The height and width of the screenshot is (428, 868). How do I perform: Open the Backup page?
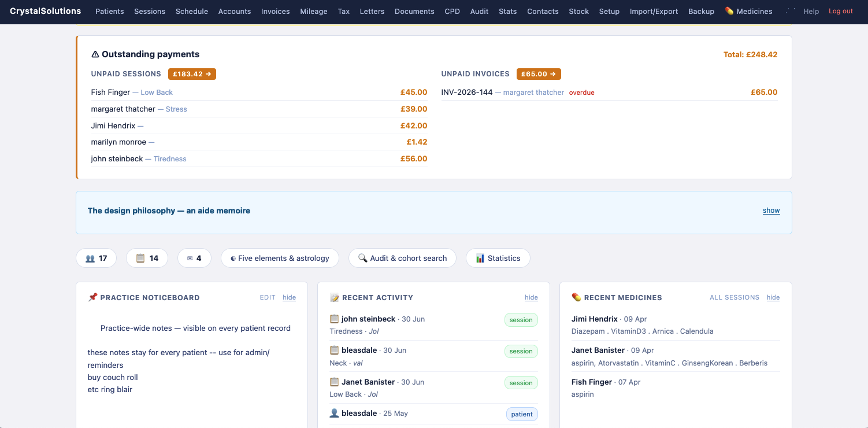[702, 11]
